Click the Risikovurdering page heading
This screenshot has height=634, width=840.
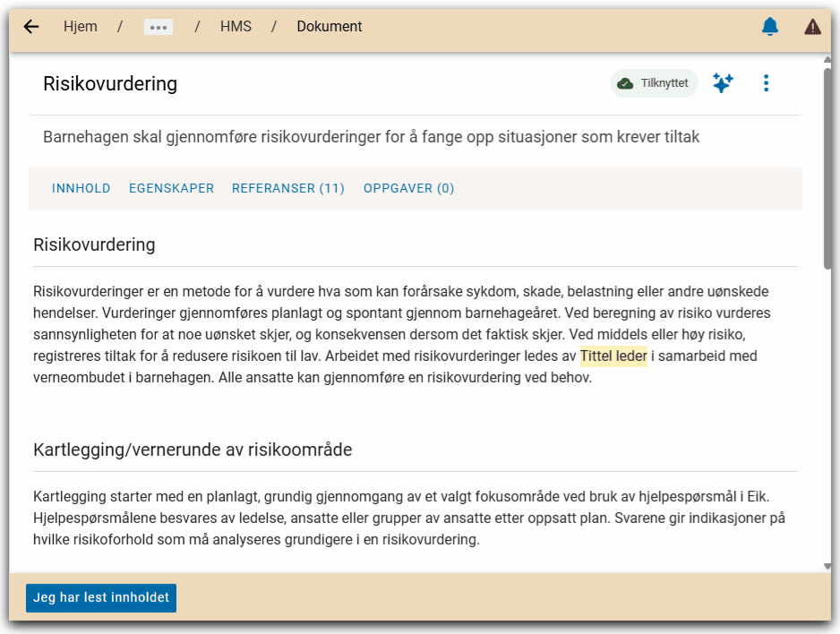[x=110, y=83]
